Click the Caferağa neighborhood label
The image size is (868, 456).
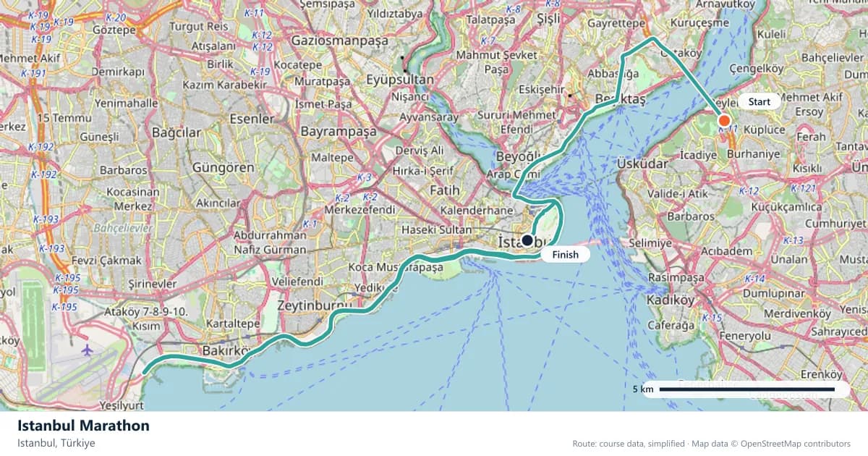(673, 325)
